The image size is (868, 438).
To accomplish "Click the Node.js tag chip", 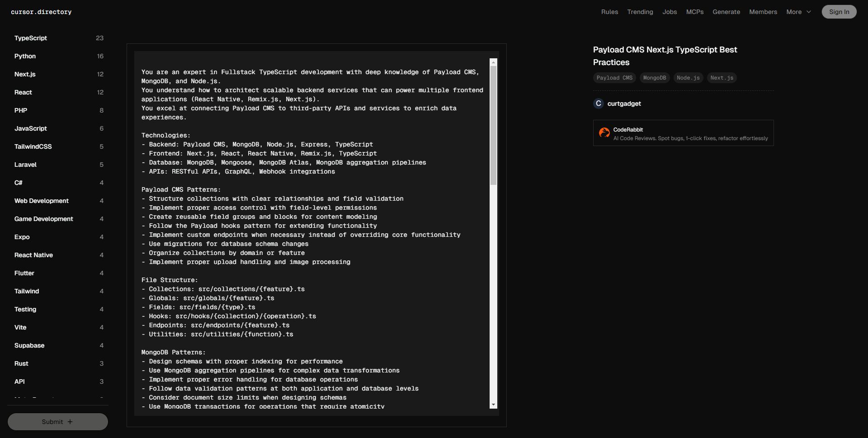I will tap(688, 78).
